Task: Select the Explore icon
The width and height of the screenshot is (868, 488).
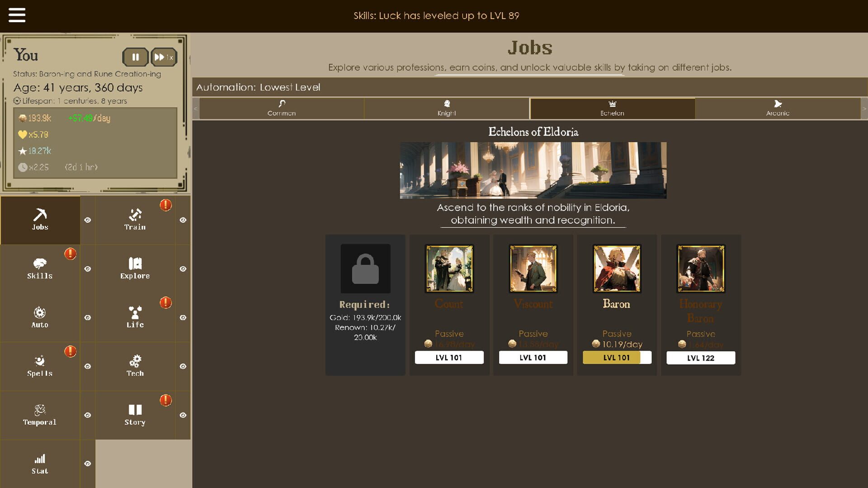Action: pyautogui.click(x=135, y=268)
